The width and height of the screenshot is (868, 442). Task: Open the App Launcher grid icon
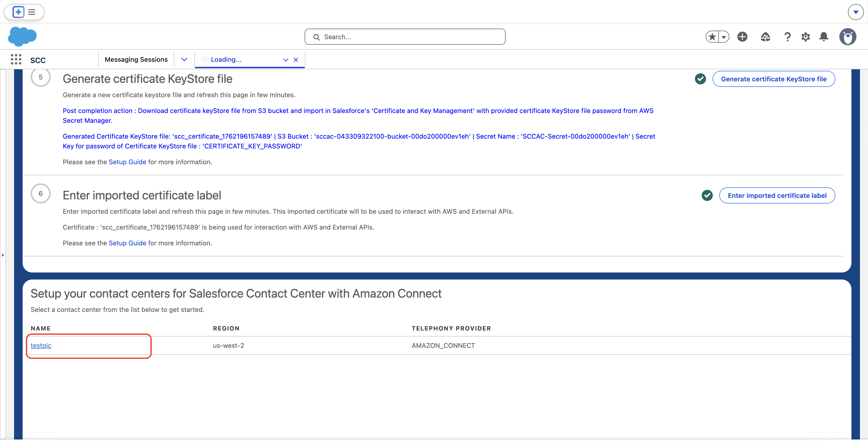coord(16,60)
